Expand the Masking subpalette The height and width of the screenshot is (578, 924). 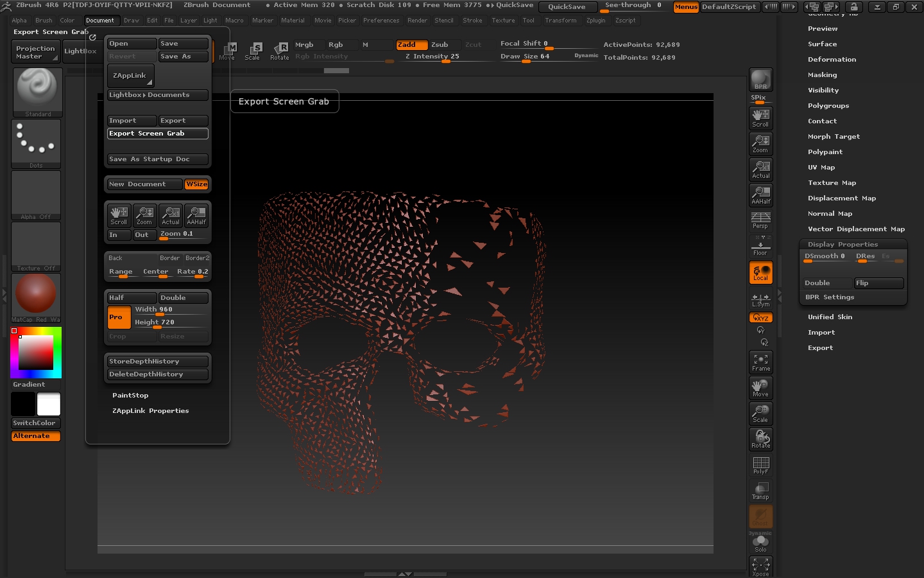822,75
